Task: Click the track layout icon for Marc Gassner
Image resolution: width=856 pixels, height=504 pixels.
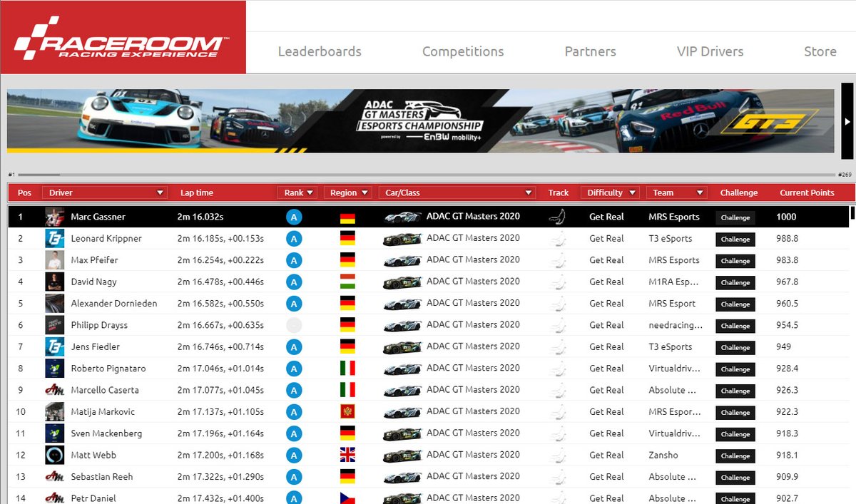Action: [559, 217]
